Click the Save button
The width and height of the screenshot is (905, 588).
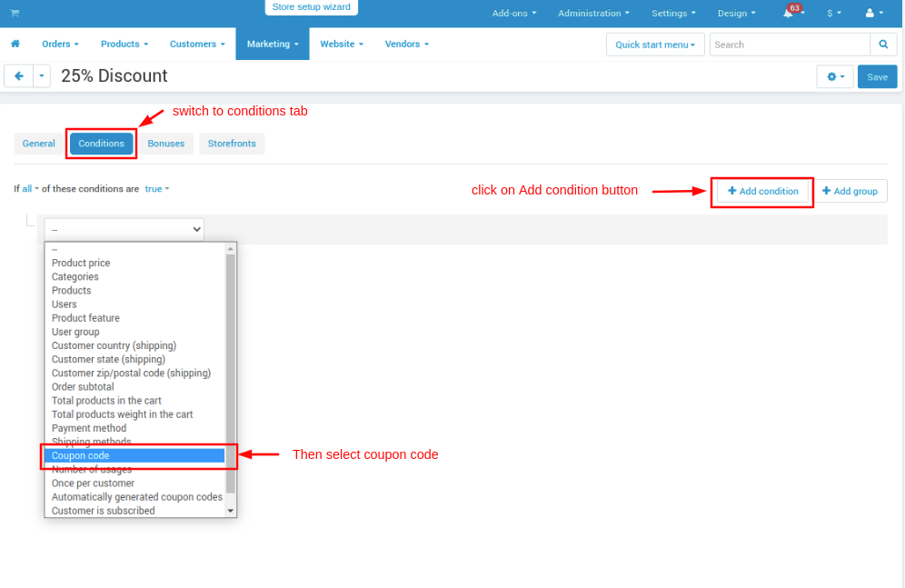877,77
